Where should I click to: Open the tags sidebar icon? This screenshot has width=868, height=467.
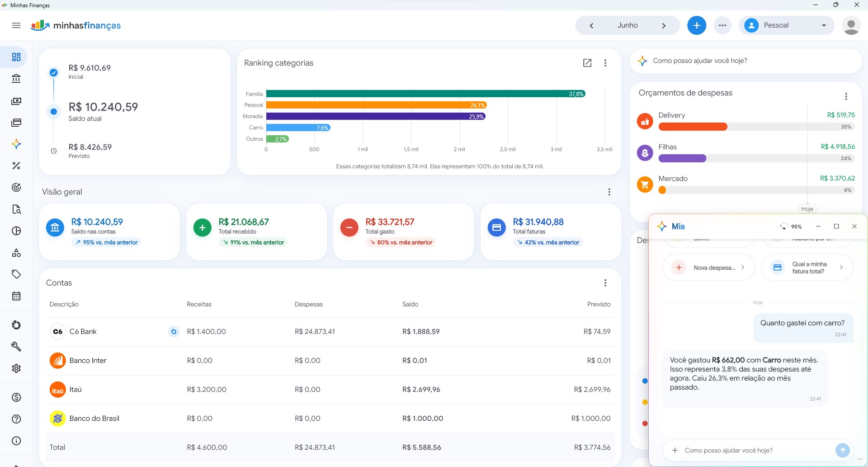pos(16,274)
